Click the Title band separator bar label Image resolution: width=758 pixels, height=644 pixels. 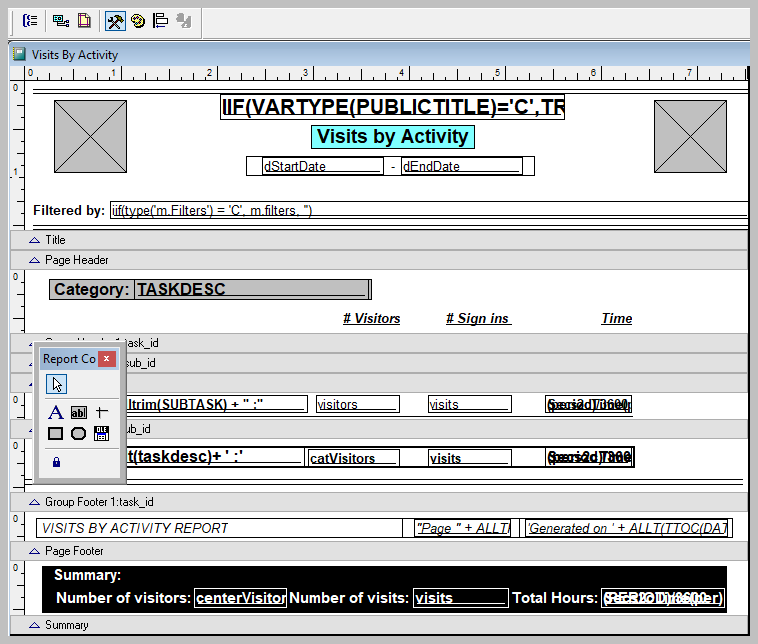[55, 240]
